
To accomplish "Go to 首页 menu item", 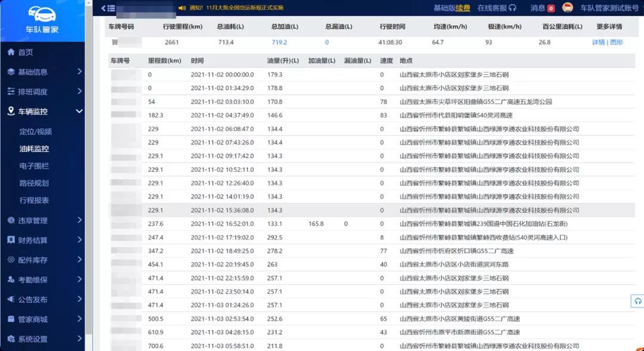I will [26, 52].
